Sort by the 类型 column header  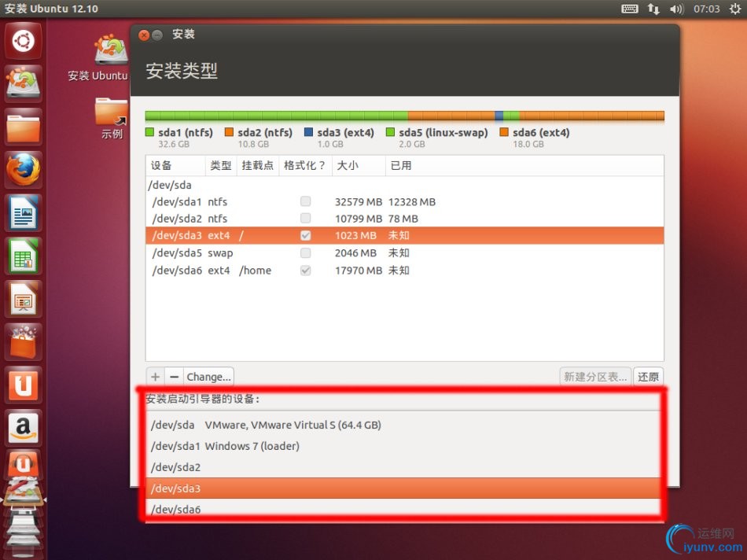pos(221,165)
